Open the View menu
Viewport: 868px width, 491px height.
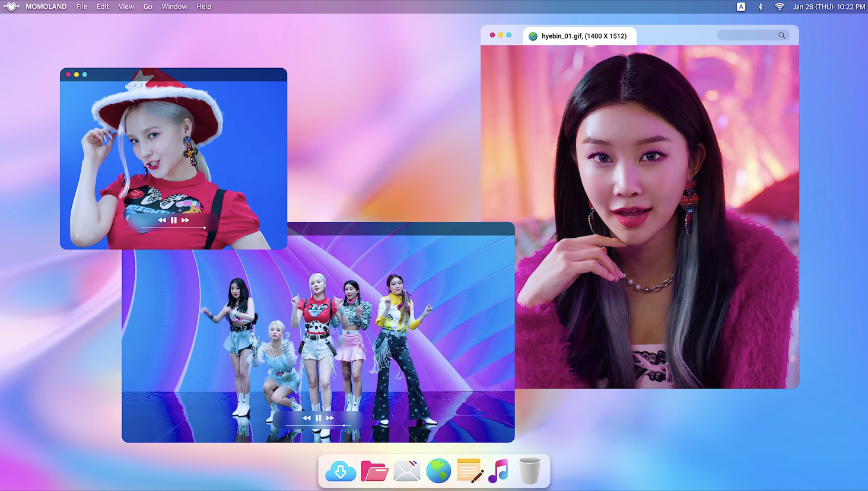126,7
